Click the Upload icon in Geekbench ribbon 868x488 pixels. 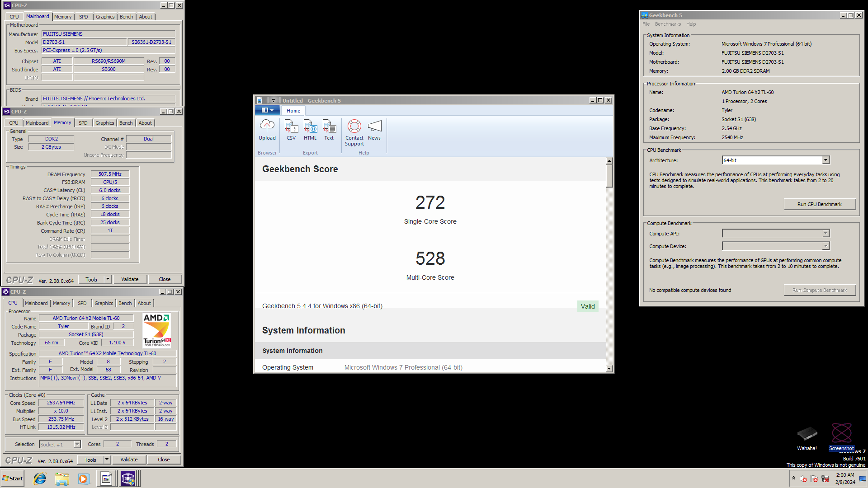267,130
